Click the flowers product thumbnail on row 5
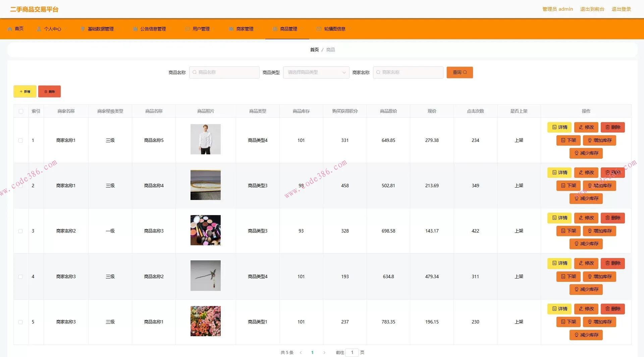 (205, 321)
